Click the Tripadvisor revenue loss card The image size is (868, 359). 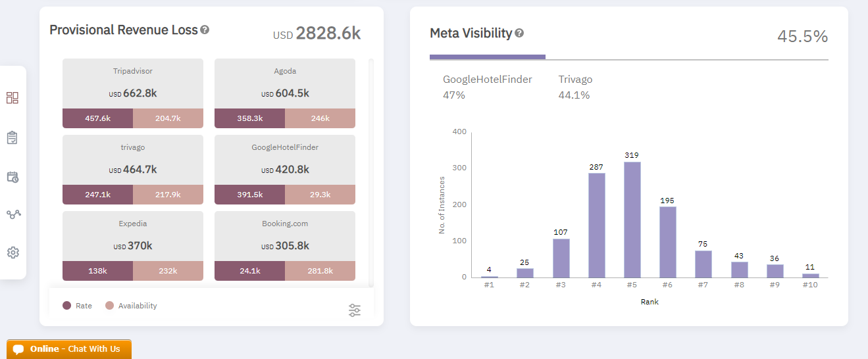(133, 84)
